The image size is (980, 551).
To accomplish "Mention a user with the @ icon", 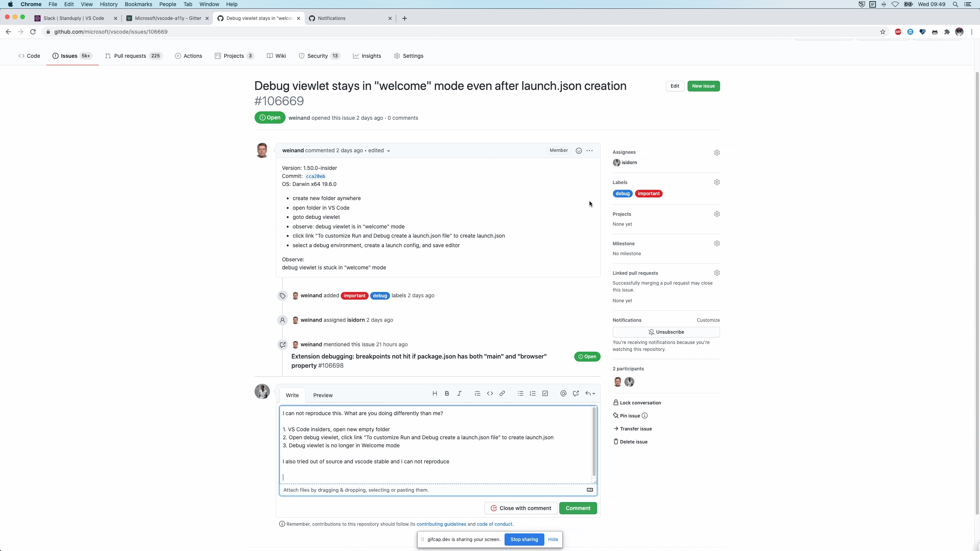I will pyautogui.click(x=563, y=394).
